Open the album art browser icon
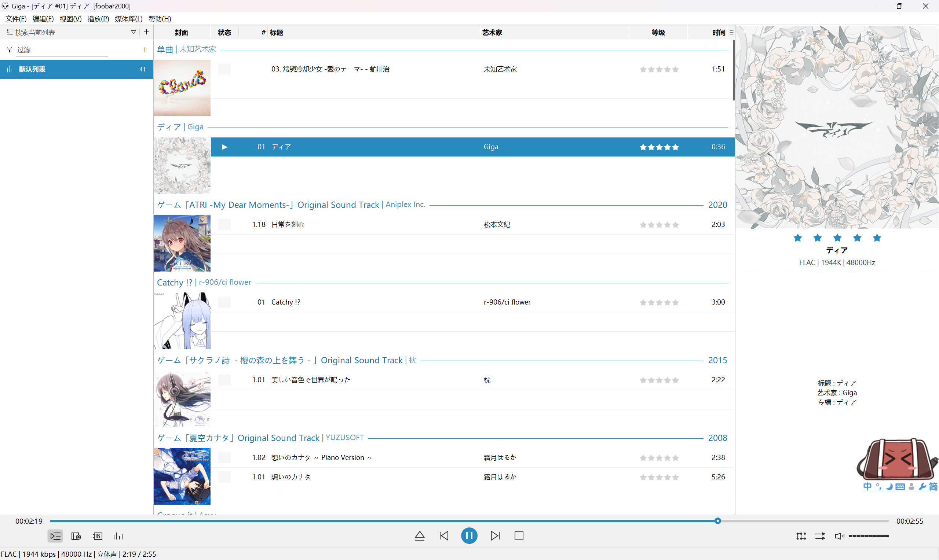 [x=76, y=536]
